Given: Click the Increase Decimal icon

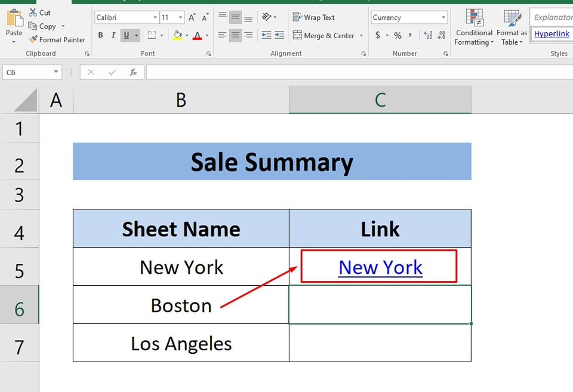Looking at the screenshot, I should pos(429,36).
